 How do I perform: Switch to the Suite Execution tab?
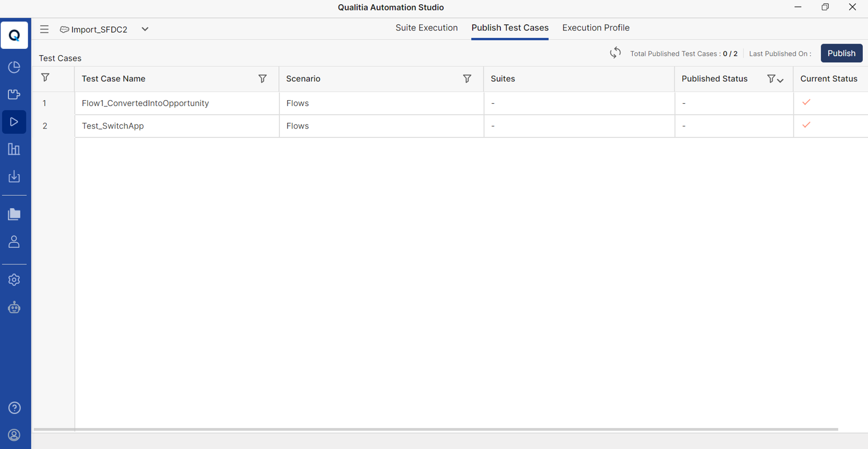426,28
